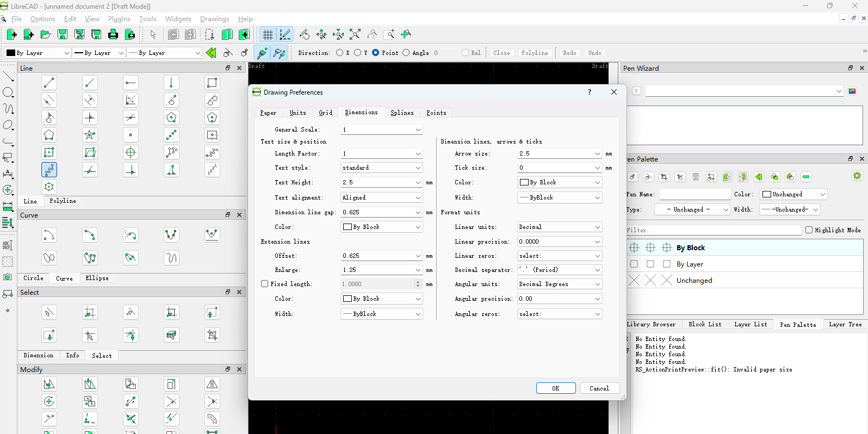
Task: Click the Pen Name input field
Action: (695, 194)
